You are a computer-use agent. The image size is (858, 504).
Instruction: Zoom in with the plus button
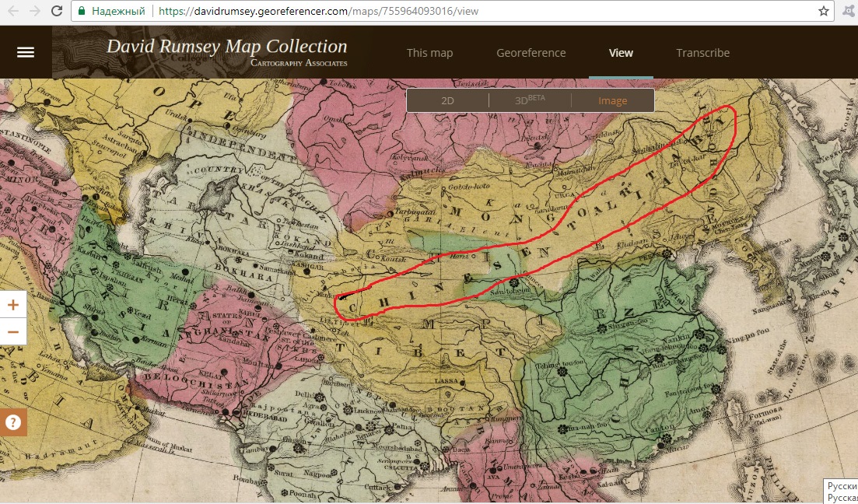coord(13,305)
